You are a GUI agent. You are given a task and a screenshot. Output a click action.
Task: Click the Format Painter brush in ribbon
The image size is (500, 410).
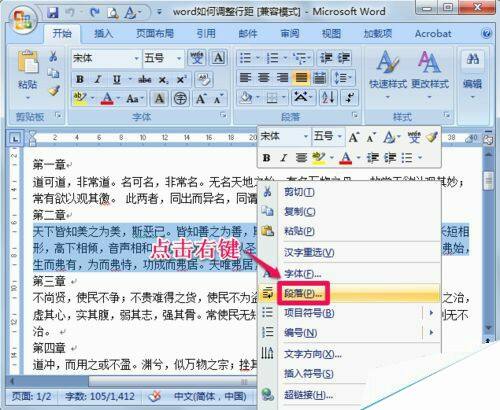[x=54, y=91]
